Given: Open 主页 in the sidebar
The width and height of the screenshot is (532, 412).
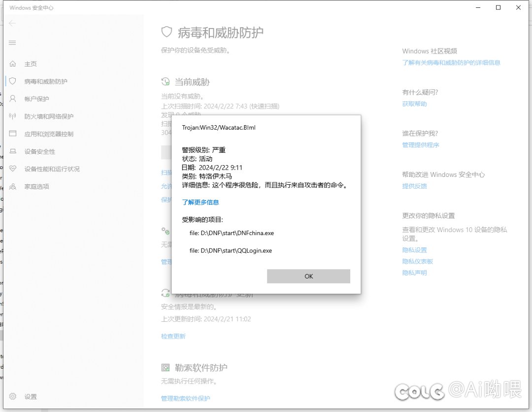Looking at the screenshot, I should click(31, 64).
